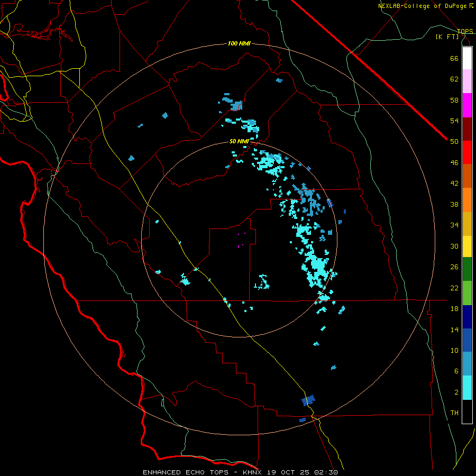Select the light blue legend swatch near 6
The width and height of the screenshot is (476, 476).
(467, 364)
